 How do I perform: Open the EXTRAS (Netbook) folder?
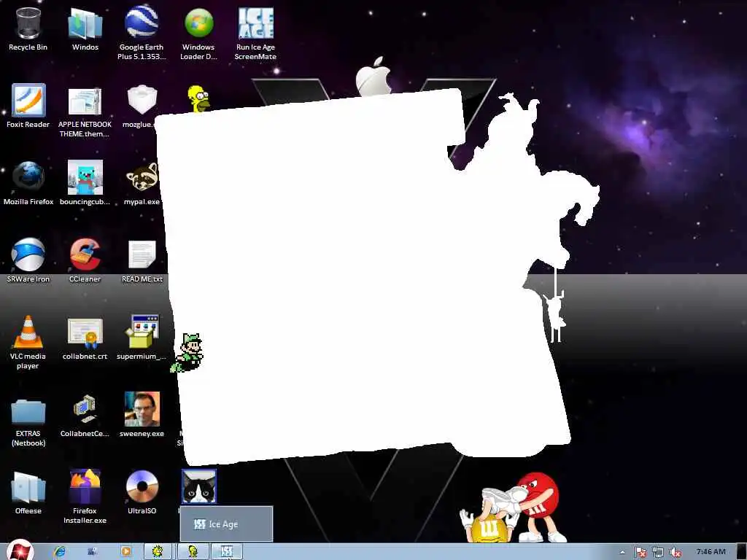[28, 423]
